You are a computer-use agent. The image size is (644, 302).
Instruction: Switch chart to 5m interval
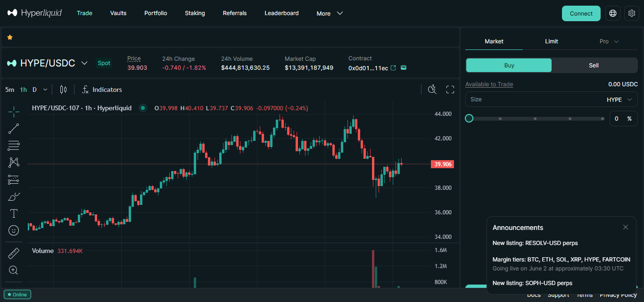pos(10,90)
